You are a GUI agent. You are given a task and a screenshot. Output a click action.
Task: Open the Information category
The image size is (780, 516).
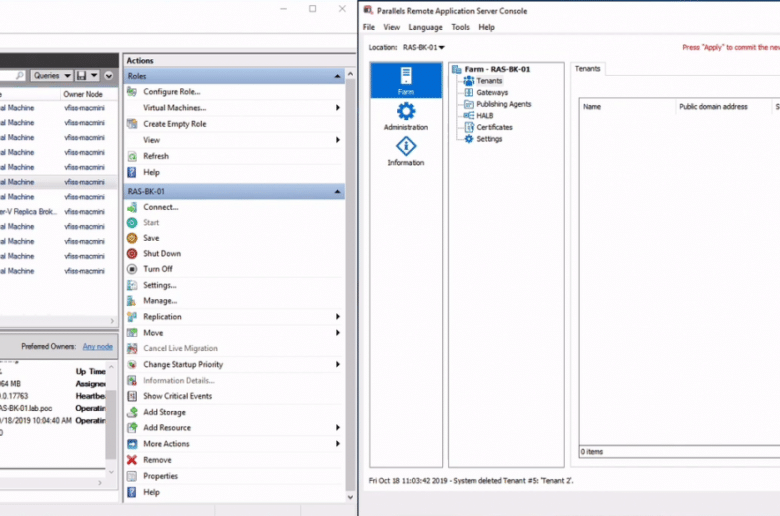406,151
